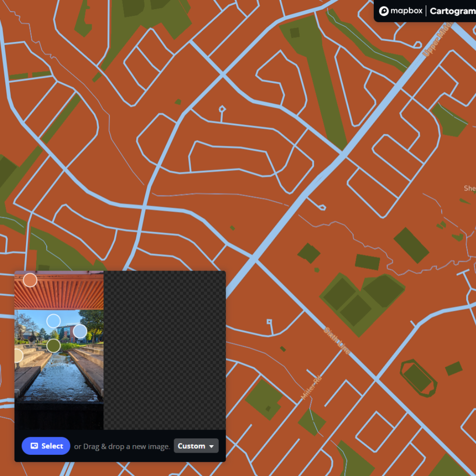Select the orange color picker circle
Viewport: 476px width, 476px height.
tap(30, 280)
